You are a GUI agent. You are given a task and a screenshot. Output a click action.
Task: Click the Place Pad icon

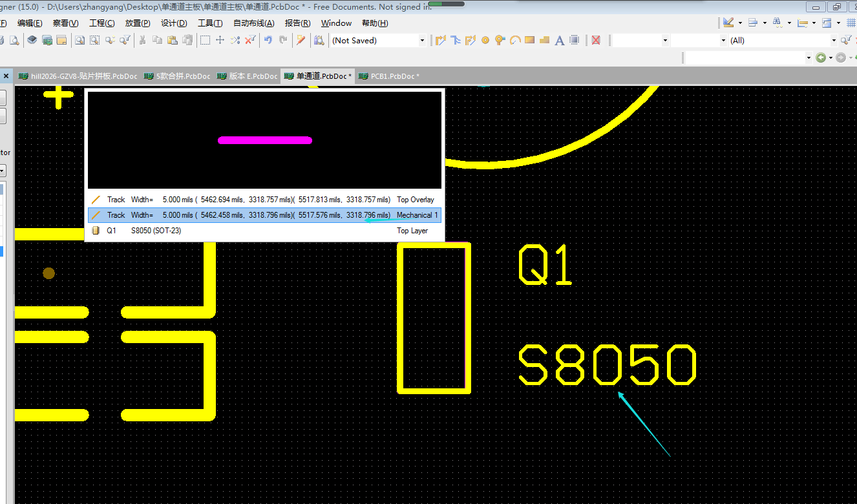(x=485, y=40)
